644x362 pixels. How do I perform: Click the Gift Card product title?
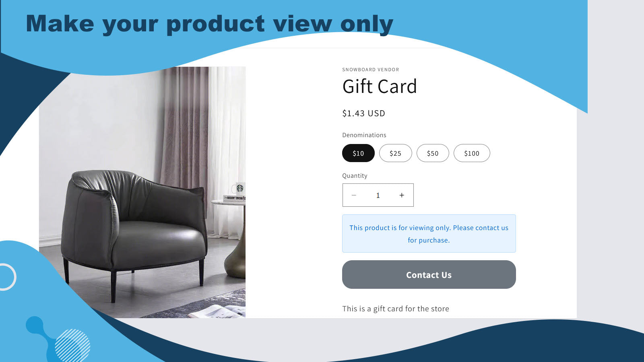tap(380, 86)
